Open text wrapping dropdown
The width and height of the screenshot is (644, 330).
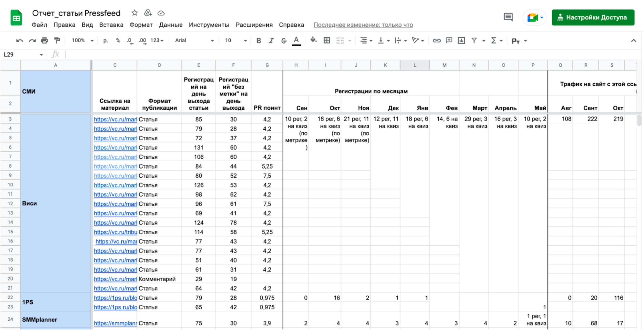coord(400,41)
